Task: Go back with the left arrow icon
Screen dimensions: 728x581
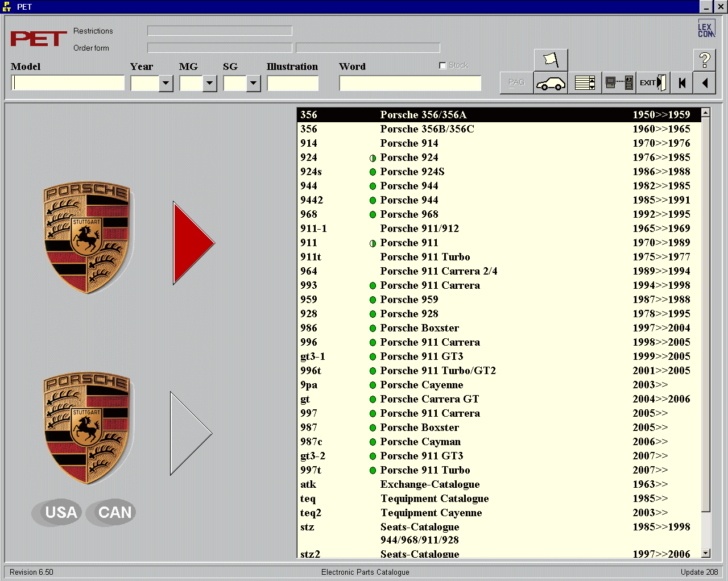Action: coord(705,83)
